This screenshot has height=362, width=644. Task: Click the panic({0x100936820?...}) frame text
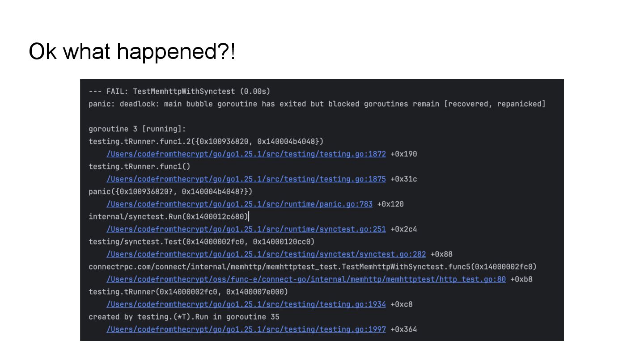pos(170,192)
